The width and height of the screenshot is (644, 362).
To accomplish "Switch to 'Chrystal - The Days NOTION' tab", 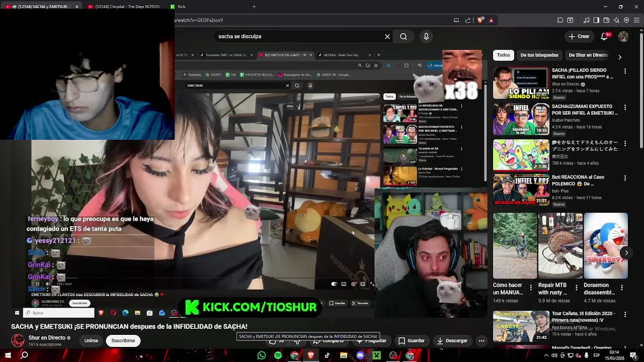I will (126, 7).
